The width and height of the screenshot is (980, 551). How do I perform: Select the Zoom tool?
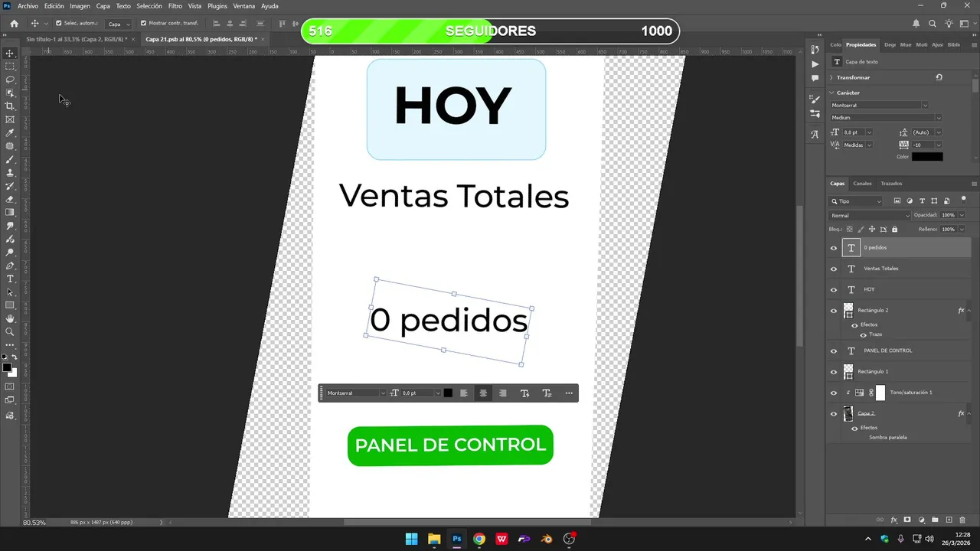tap(10, 331)
